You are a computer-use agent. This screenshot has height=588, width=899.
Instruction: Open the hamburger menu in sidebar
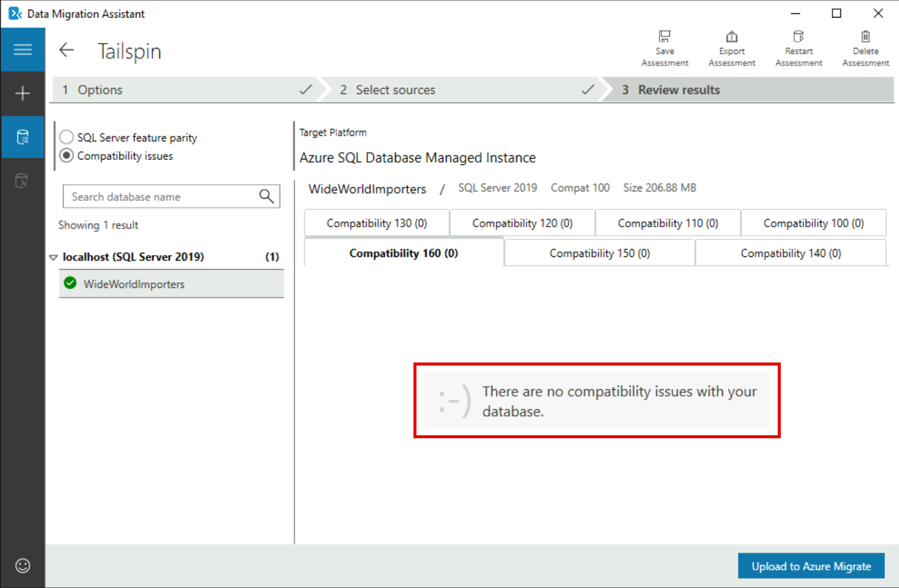(x=22, y=50)
